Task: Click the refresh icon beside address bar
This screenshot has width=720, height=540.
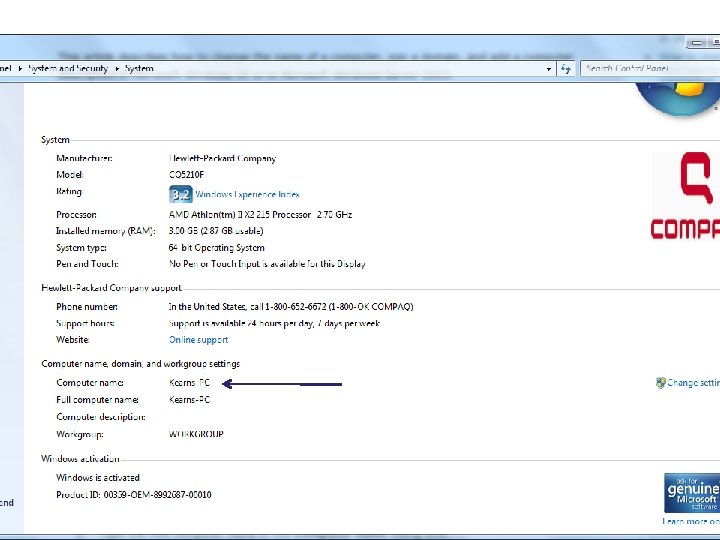Action: [565, 69]
